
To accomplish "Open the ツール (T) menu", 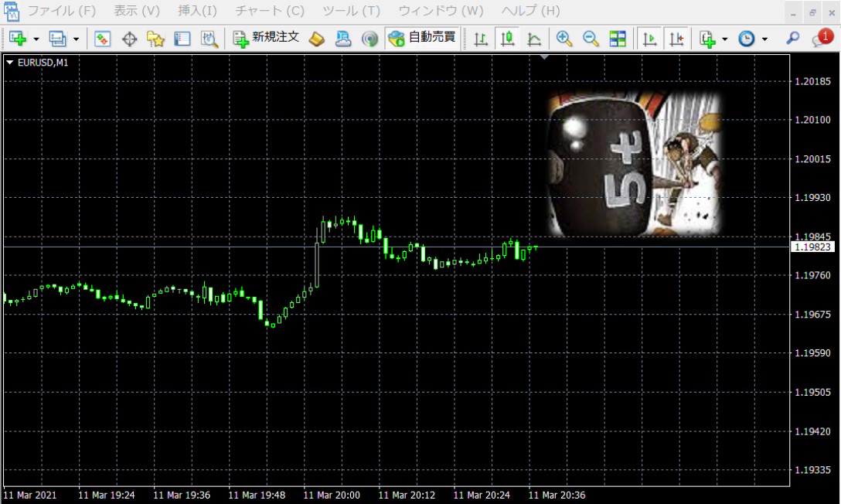I will coord(351,11).
